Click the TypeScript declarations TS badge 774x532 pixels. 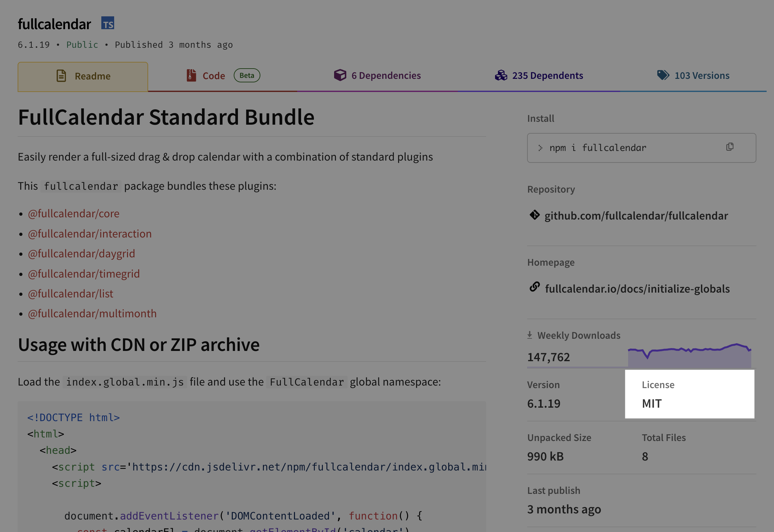108,23
